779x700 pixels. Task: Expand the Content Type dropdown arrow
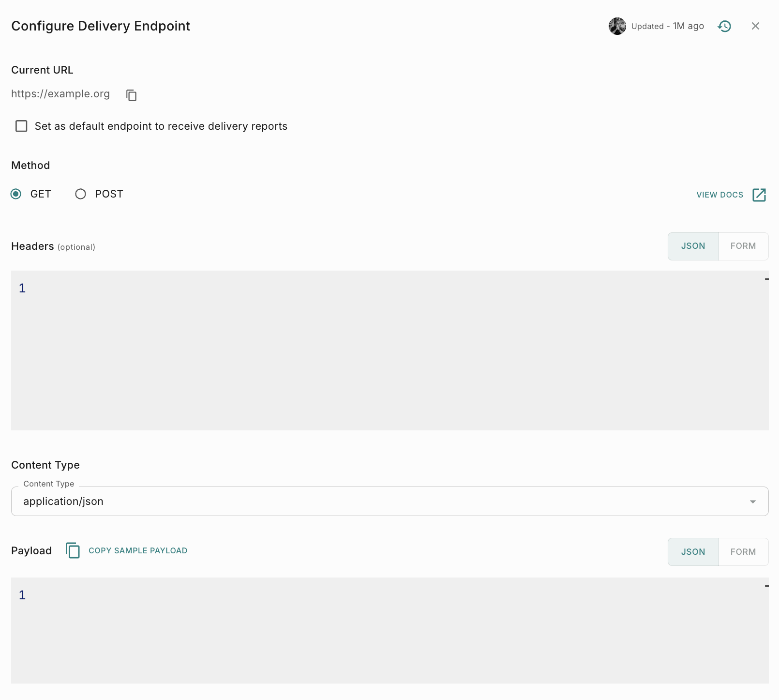tap(752, 502)
